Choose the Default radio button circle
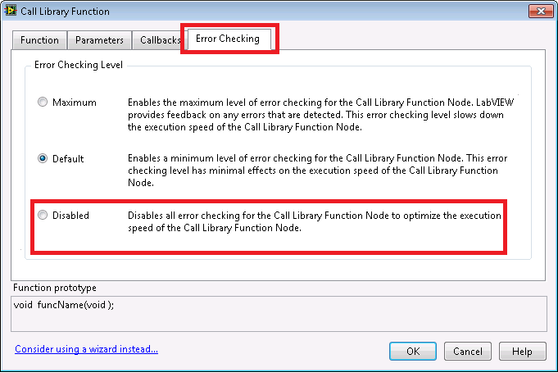The height and width of the screenshot is (373, 558). 42,158
